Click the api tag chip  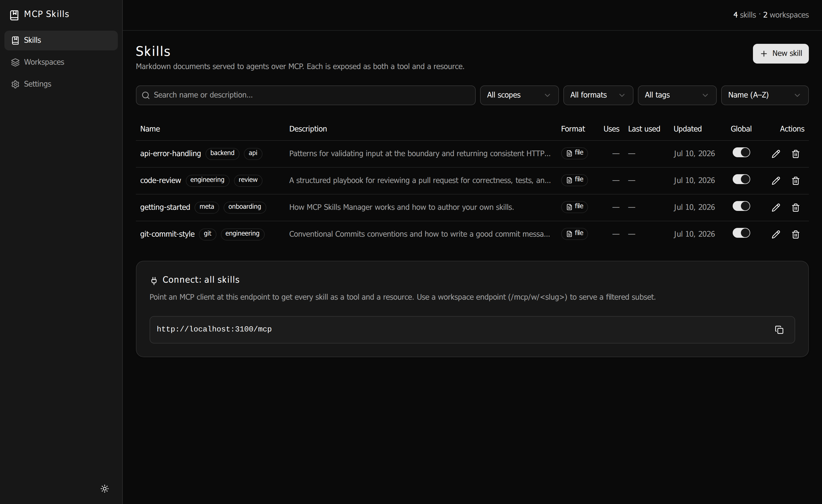click(x=253, y=153)
